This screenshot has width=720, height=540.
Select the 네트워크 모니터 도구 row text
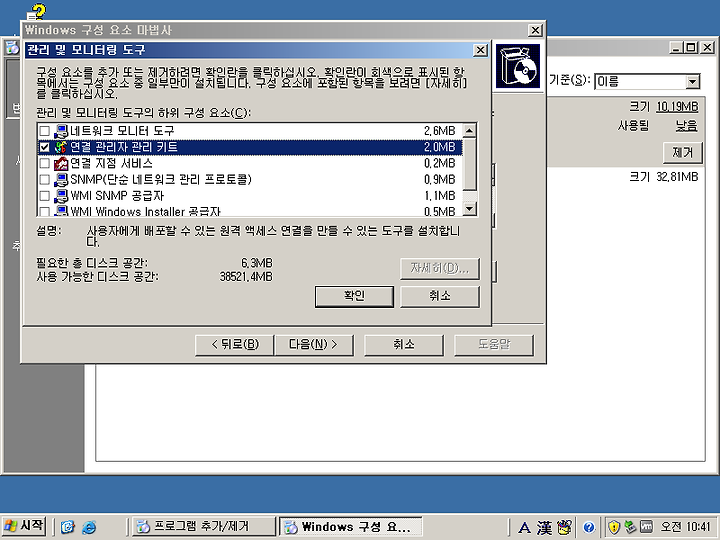coord(122,131)
